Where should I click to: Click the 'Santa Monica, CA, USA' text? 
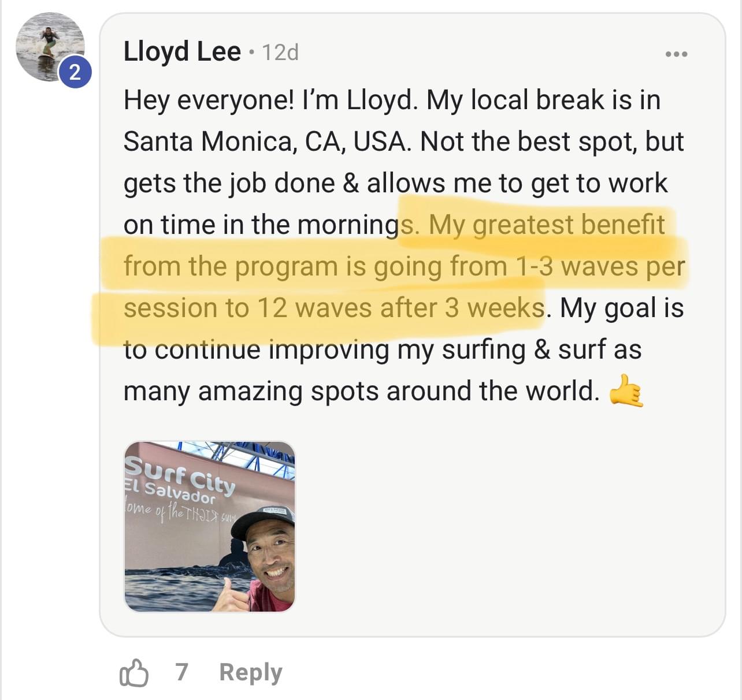point(268,142)
